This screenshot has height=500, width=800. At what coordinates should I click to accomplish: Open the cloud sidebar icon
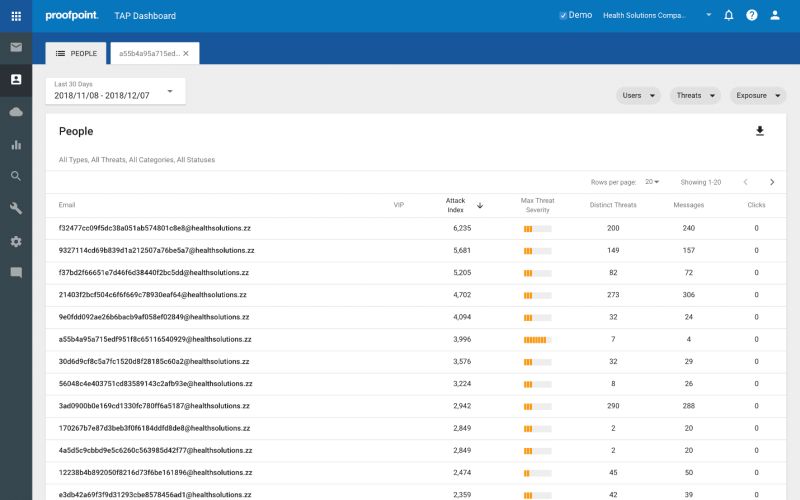(16, 112)
